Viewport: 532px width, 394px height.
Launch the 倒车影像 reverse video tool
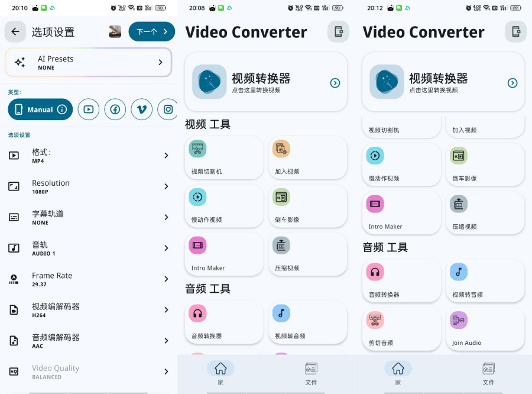307,206
